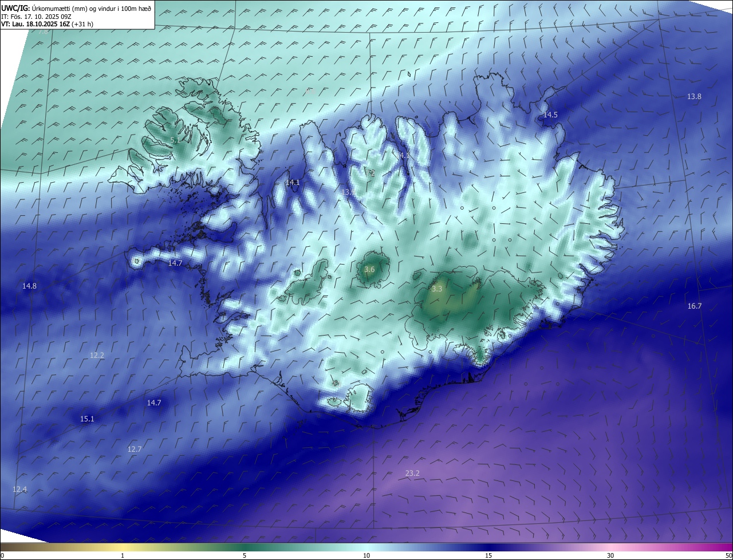Click the 15.1 value label

[87, 419]
